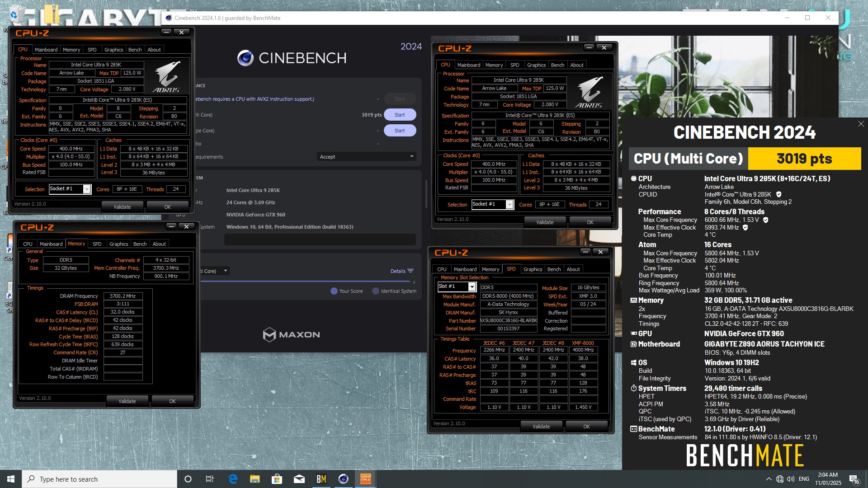This screenshot has height=488, width=868.
Task: Switch to Cinebench via its taskbar icon
Action: 343,479
